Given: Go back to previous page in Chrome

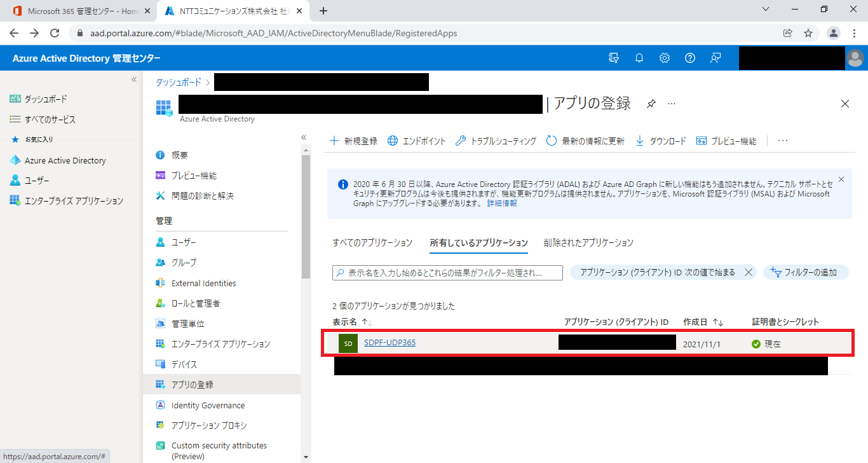Looking at the screenshot, I should pyautogui.click(x=14, y=33).
